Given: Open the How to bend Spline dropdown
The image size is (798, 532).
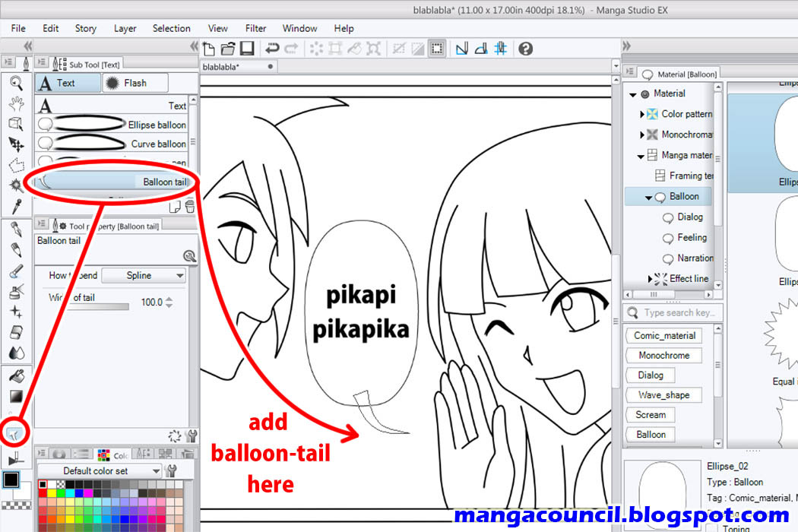Looking at the screenshot, I should pos(144,275).
